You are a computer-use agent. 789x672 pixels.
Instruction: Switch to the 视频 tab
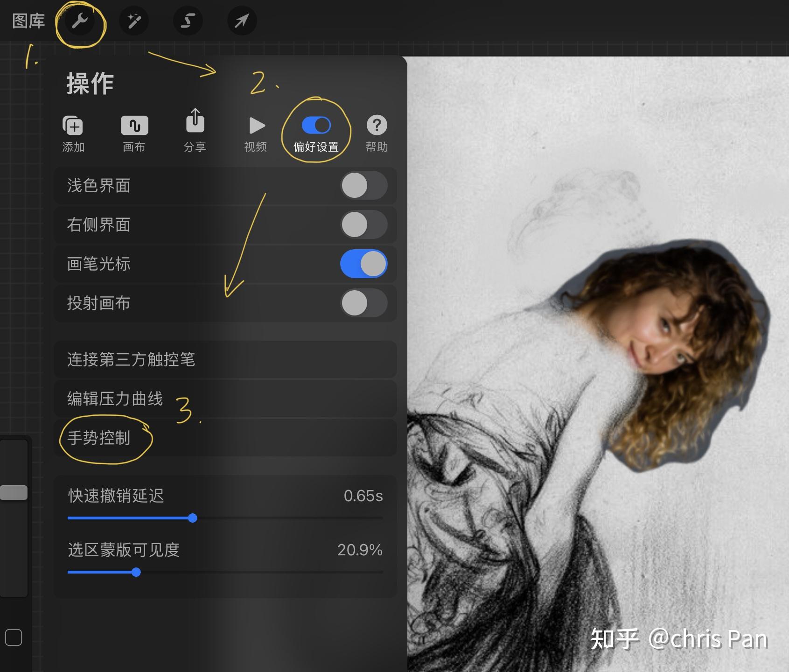click(256, 134)
